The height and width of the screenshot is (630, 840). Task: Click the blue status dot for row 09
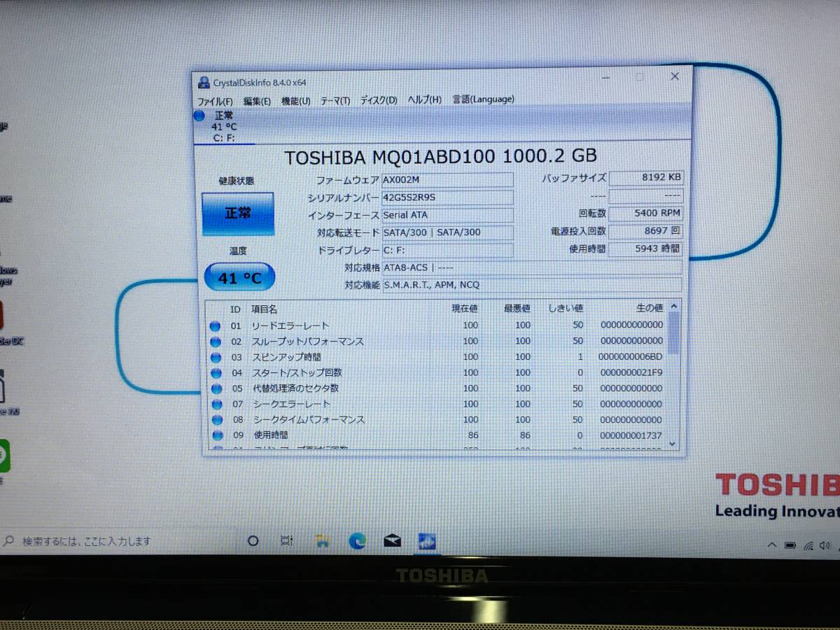click(217, 435)
